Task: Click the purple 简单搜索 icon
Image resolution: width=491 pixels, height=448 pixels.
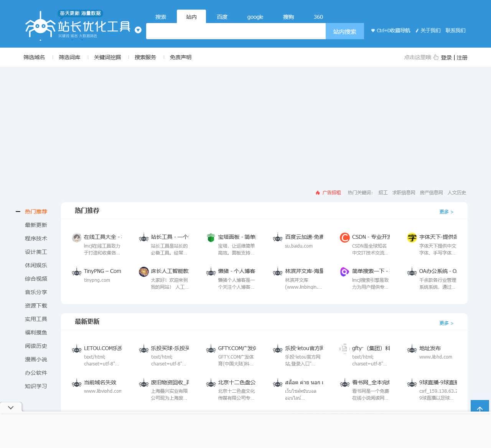Action: (x=344, y=272)
